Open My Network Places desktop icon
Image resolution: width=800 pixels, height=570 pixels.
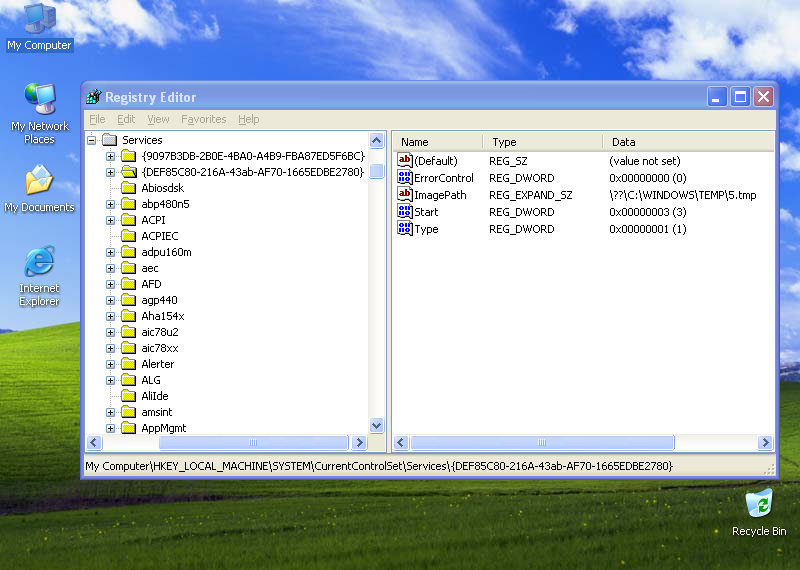(x=39, y=101)
